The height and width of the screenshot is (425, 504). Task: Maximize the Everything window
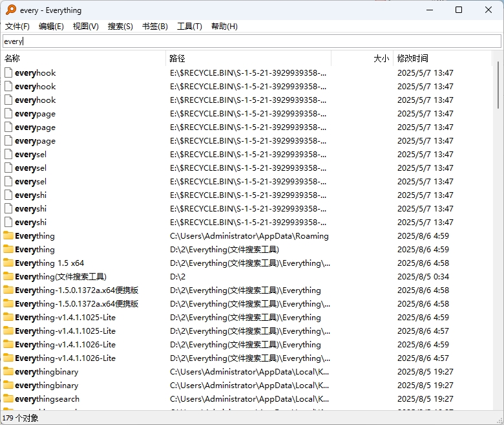(x=459, y=10)
